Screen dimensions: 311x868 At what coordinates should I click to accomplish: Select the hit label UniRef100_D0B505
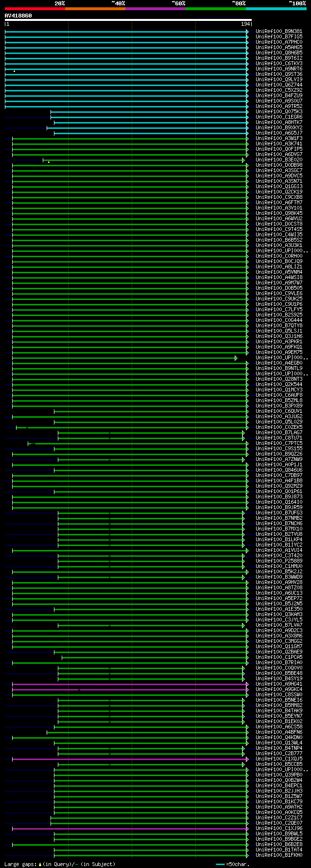point(279,288)
